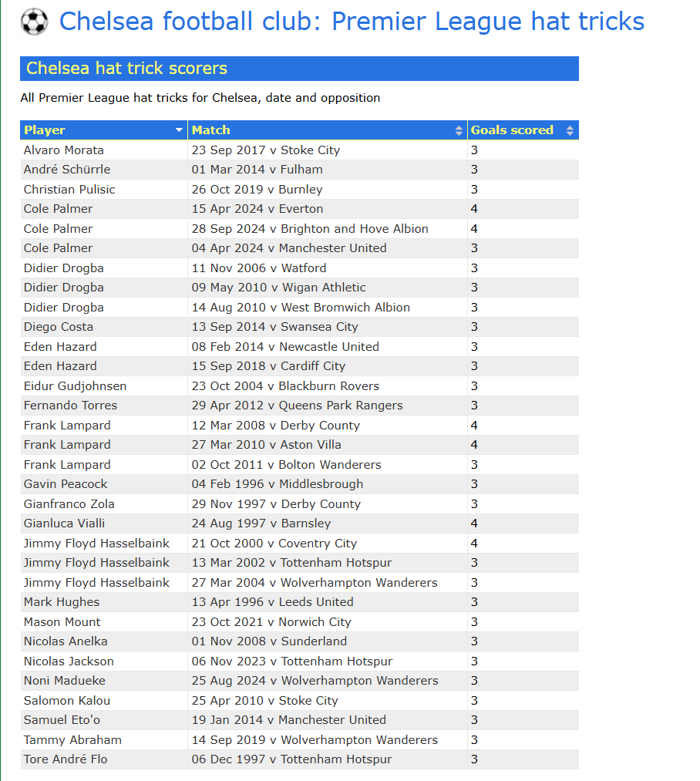This screenshot has height=781, width=700.
Task: Click the football icon beside the page title
Action: (x=35, y=22)
